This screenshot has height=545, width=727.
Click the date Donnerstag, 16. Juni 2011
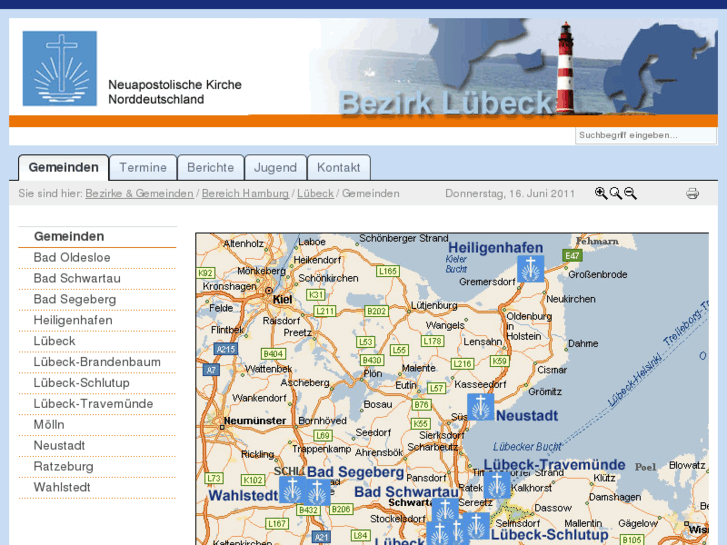(510, 193)
